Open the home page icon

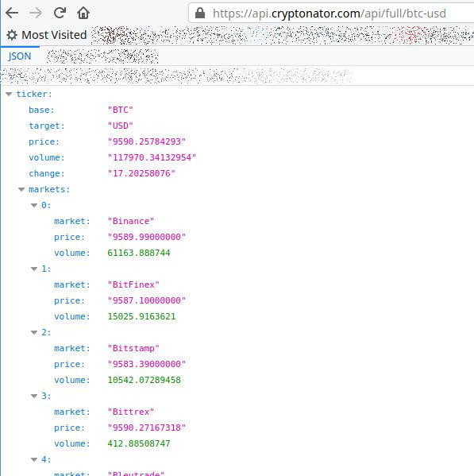coord(83,13)
